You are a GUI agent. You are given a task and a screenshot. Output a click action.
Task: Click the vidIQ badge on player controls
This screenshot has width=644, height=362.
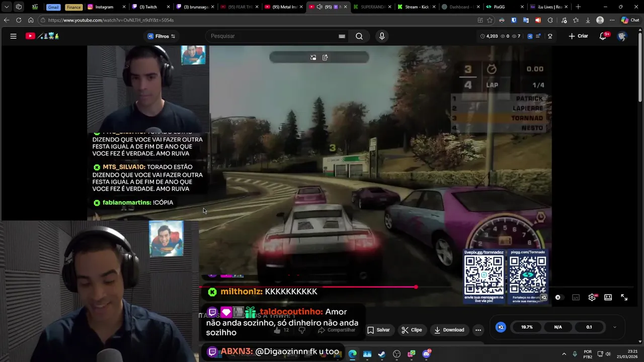coord(544,298)
